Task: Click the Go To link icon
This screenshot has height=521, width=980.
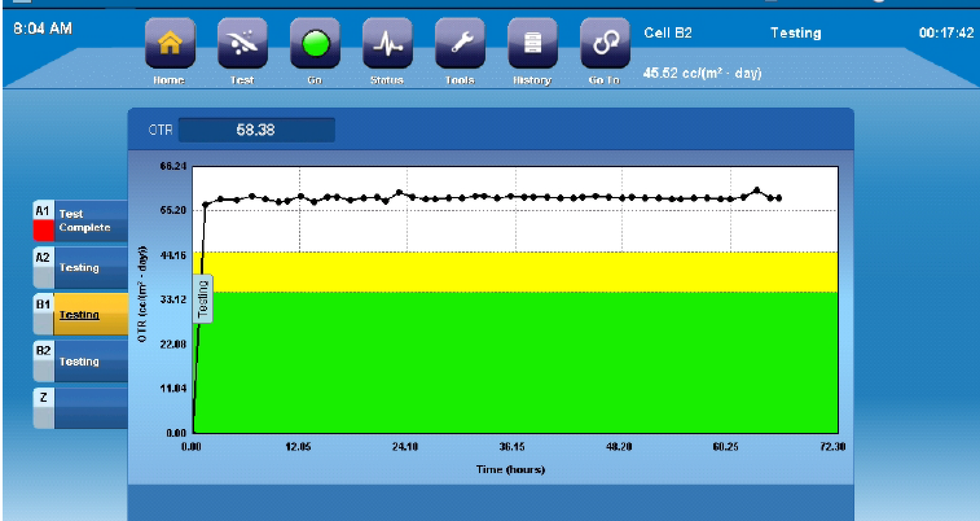Action: point(605,44)
